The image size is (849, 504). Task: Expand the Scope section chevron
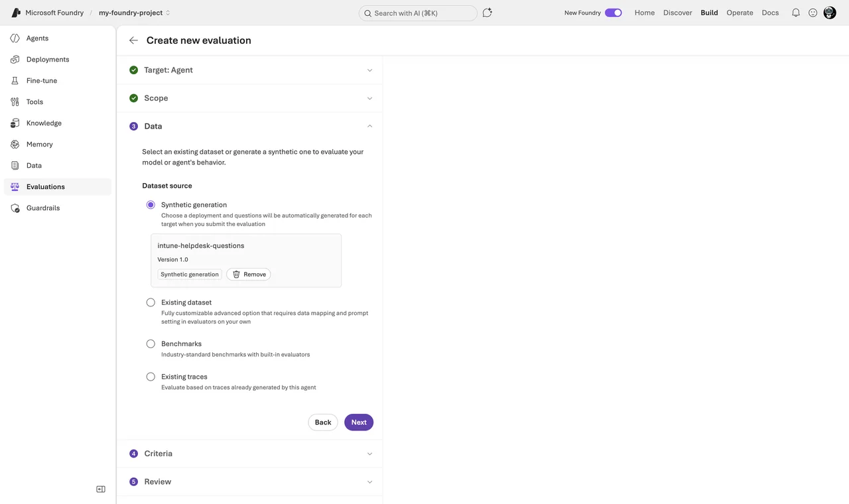pyautogui.click(x=369, y=98)
